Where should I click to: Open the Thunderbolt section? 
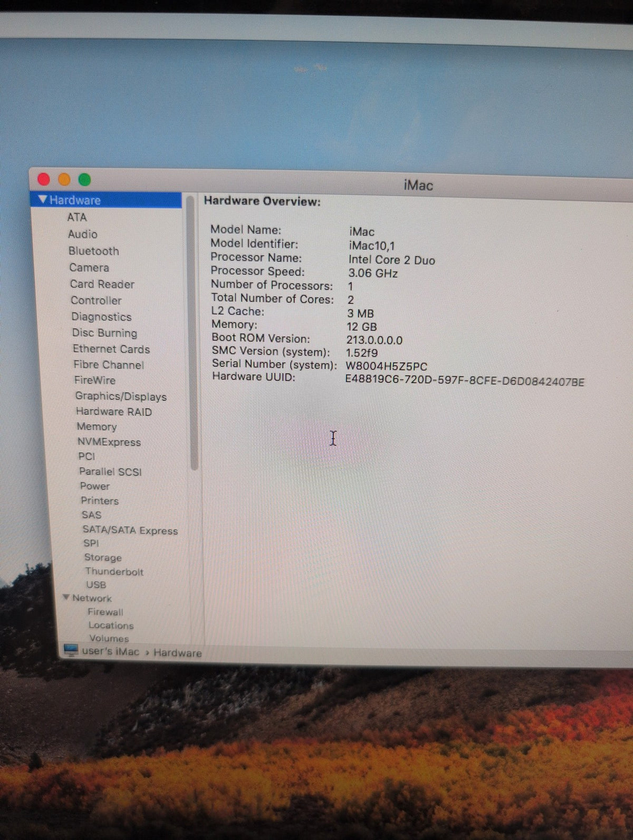[x=114, y=572]
